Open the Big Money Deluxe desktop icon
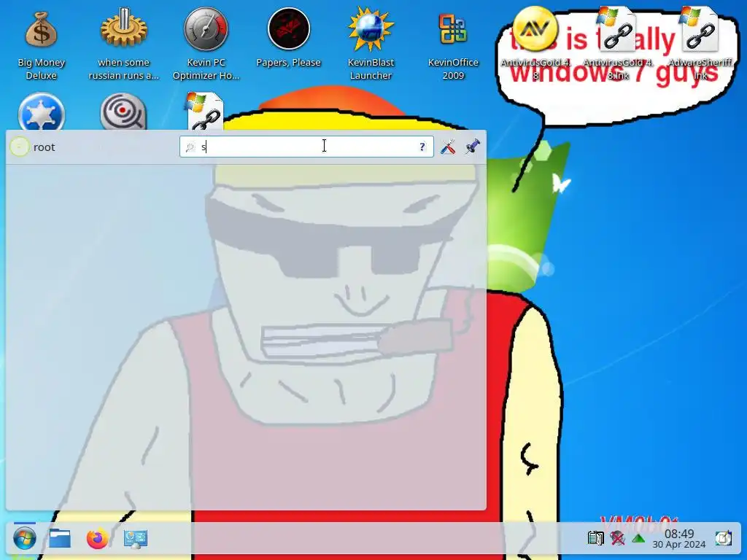Viewport: 747px width, 560px height. [41, 31]
